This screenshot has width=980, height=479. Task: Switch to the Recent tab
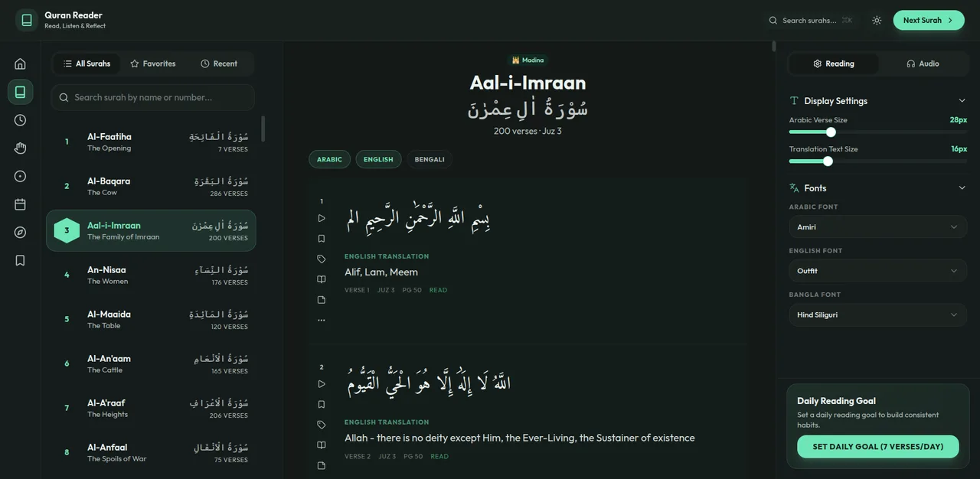click(219, 64)
